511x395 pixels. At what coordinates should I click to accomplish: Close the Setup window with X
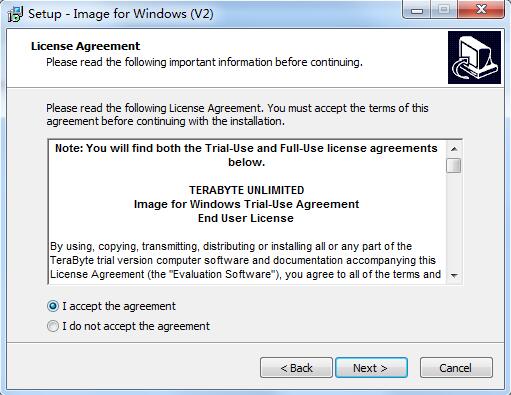481,10
